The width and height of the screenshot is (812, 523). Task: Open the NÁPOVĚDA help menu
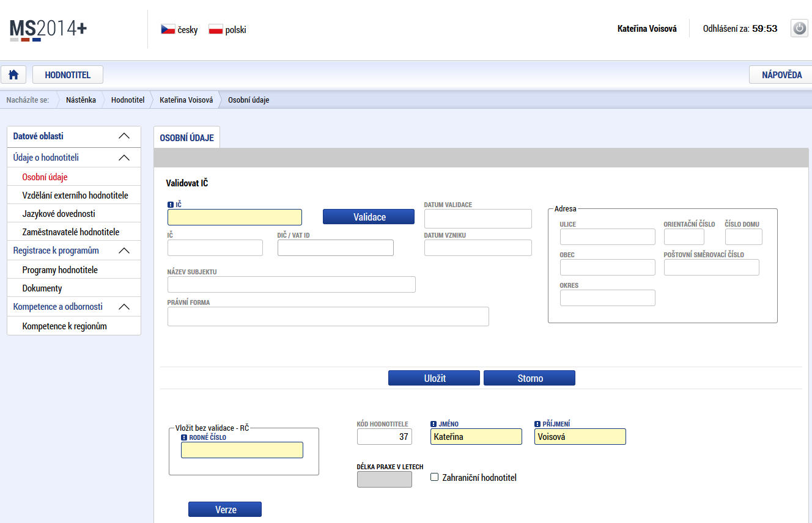(781, 75)
